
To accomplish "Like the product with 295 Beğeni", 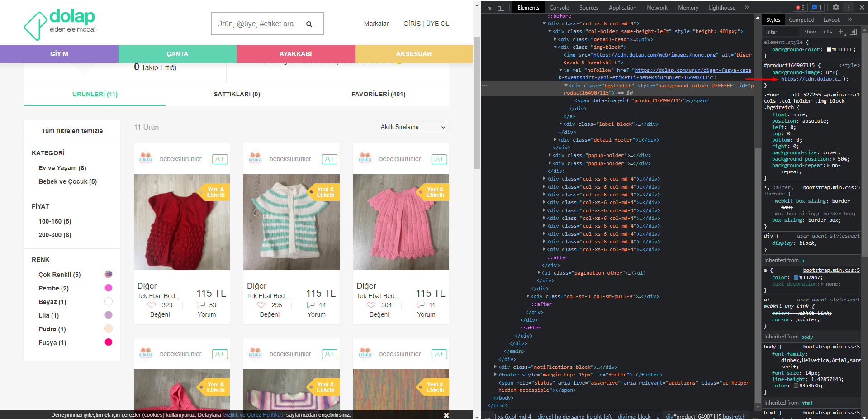I will (261, 305).
